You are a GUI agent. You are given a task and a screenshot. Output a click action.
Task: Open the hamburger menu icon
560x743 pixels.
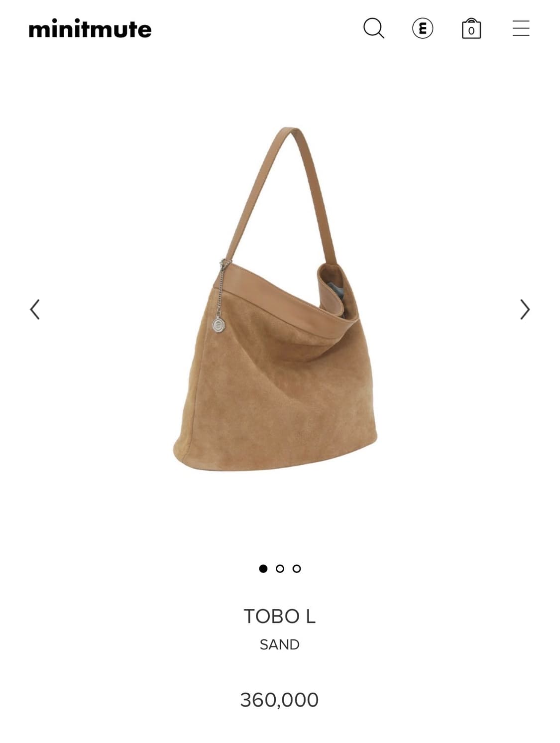click(521, 28)
